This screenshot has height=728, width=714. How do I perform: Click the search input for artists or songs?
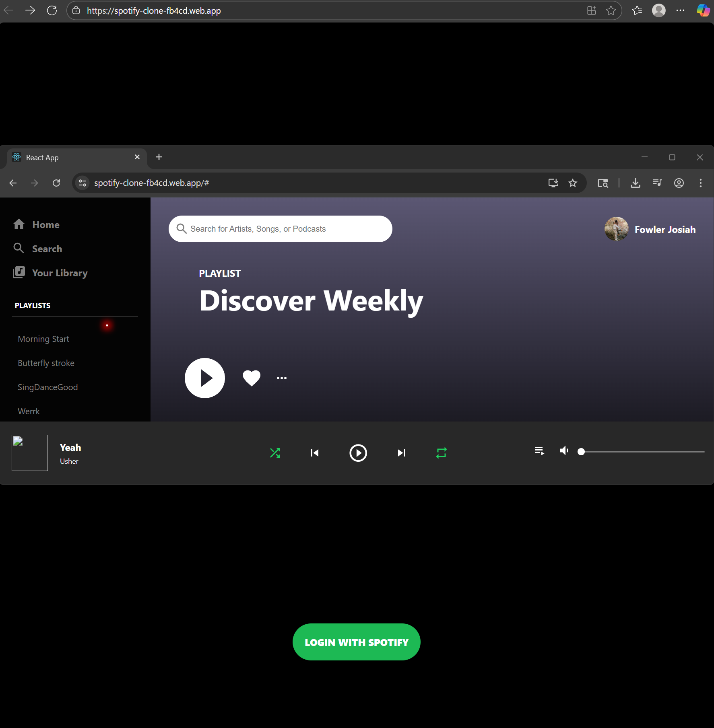[x=280, y=228]
